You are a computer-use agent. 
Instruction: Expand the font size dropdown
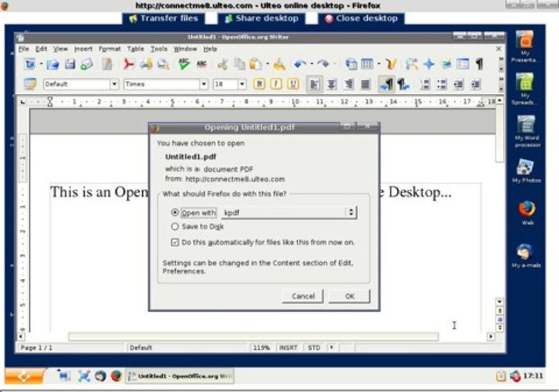[242, 84]
